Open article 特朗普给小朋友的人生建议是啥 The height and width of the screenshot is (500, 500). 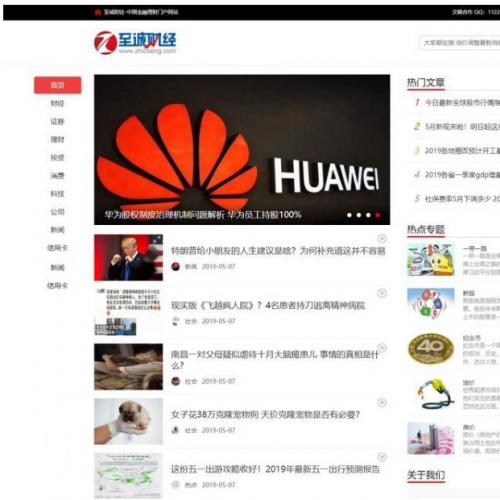pyautogui.click(x=278, y=251)
